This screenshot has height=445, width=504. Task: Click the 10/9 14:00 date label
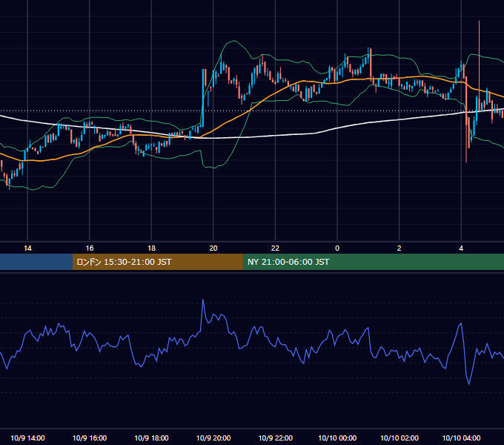pyautogui.click(x=27, y=438)
